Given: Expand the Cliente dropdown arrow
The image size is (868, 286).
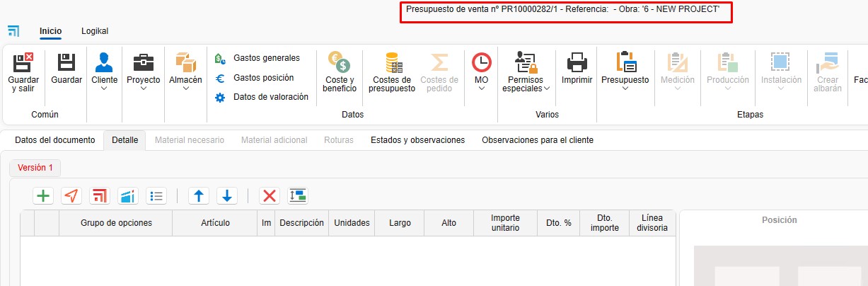Looking at the screenshot, I should (x=105, y=89).
